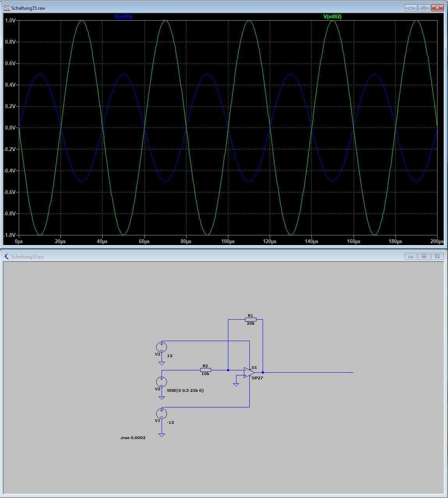The image size is (448, 498).
Task: Click ground symbol at op-amp non-inverting input
Action: click(x=236, y=385)
